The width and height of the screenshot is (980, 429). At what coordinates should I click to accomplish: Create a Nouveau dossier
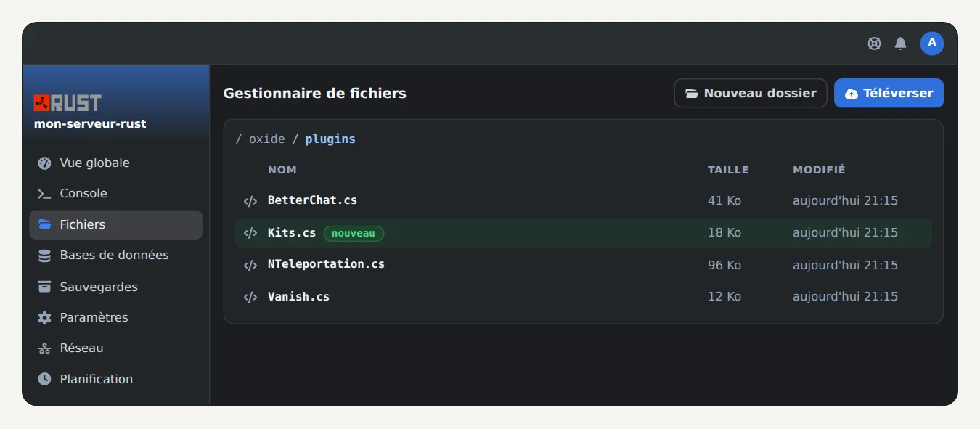(x=751, y=93)
